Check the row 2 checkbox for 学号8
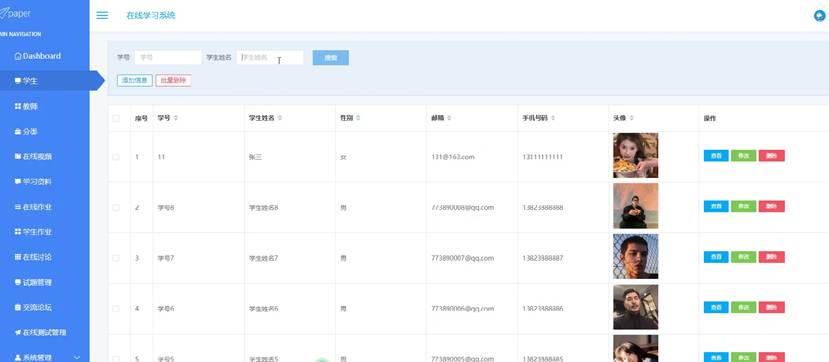829x362 pixels. pyautogui.click(x=116, y=208)
